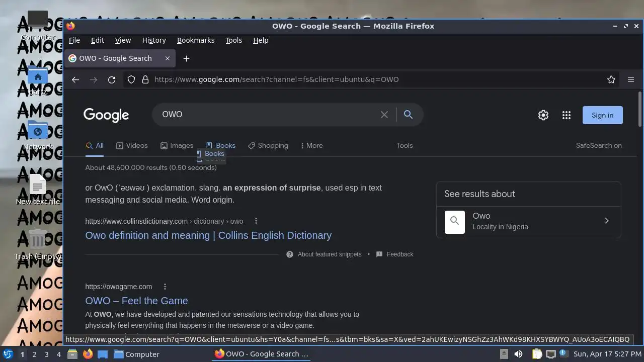Screen dimensions: 644x362
Task: Open the New text file desktop icon
Action: coord(38,190)
